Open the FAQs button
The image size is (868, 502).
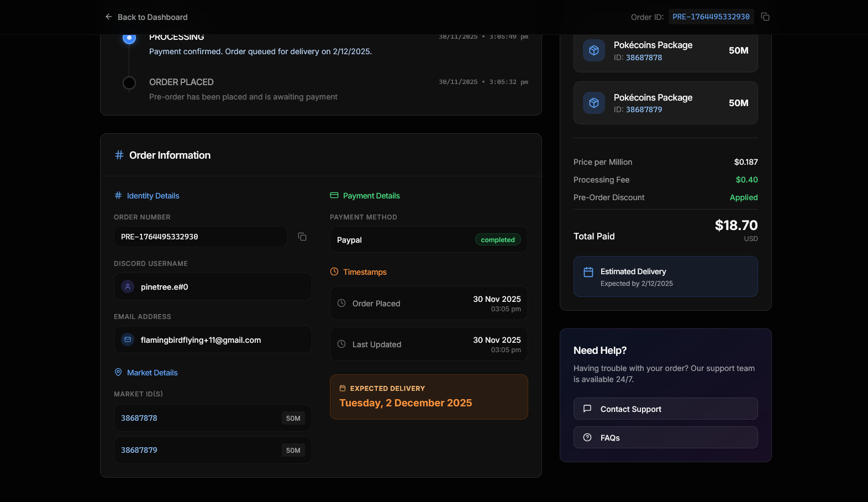[x=665, y=437]
